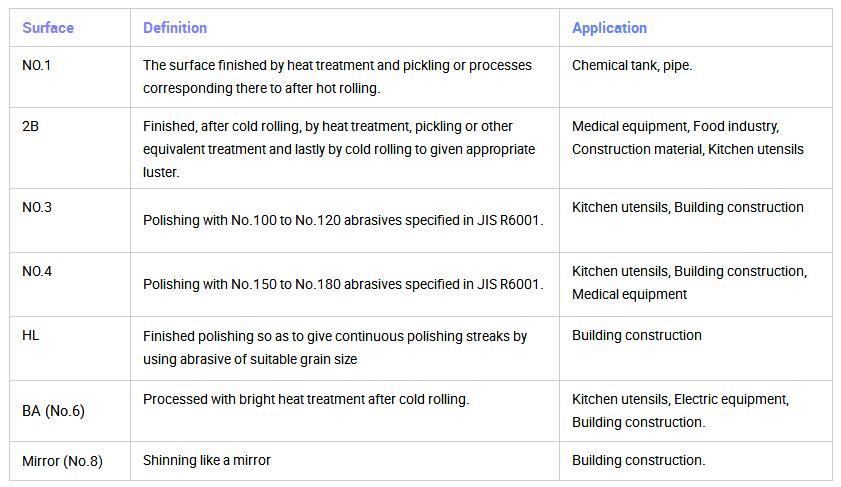Click the Surface column header
Screen dimensions: 841x487
(70, 27)
